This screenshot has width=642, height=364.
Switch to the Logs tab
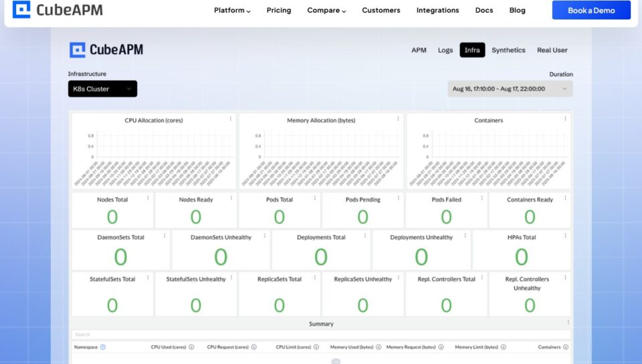445,50
